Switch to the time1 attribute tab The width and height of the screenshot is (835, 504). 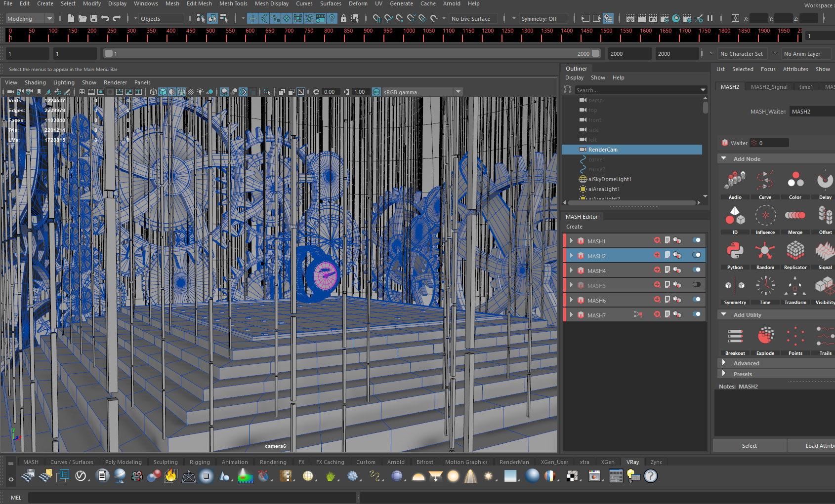(806, 87)
